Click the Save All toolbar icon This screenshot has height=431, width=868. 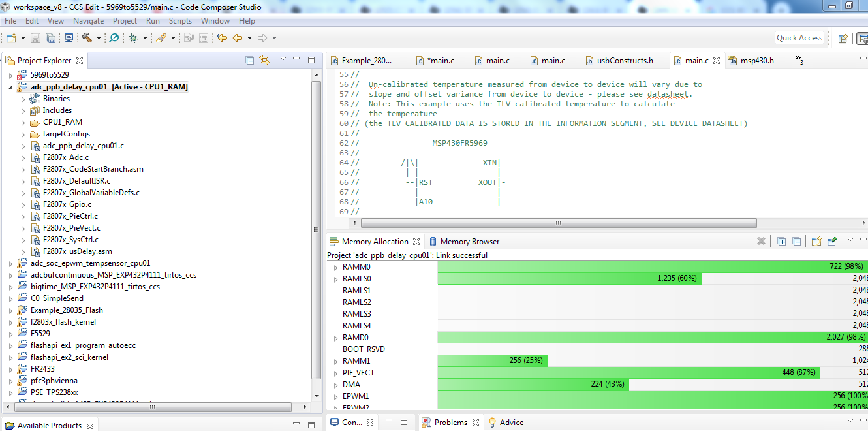(x=50, y=38)
